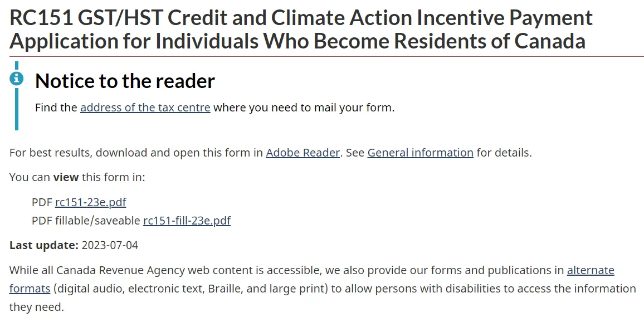This screenshot has height=322, width=644.
Task: Click the bold Last update label
Action: pos(44,245)
